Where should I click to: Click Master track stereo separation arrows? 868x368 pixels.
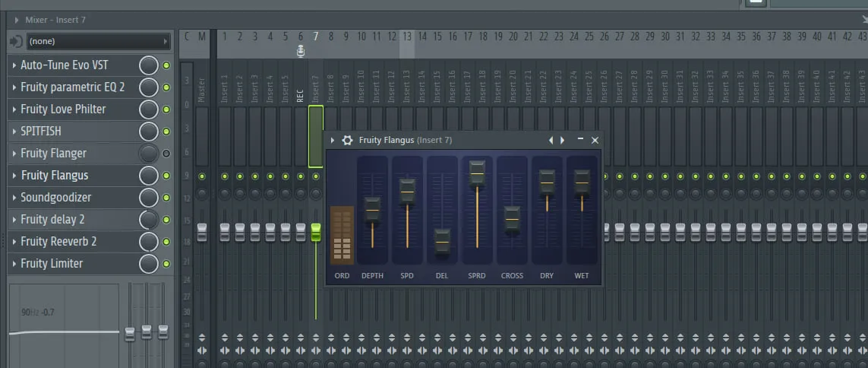click(x=201, y=351)
